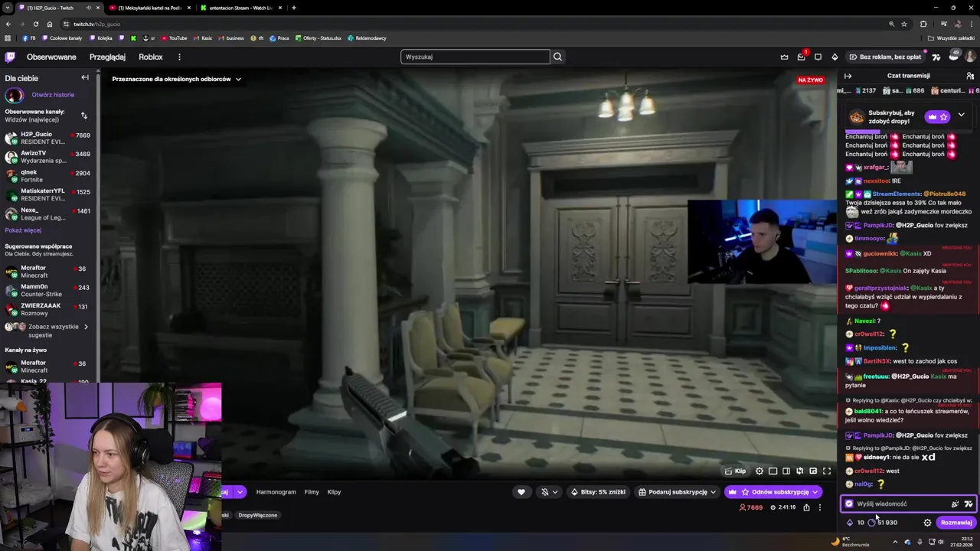Open the notification bell dropdown
Screen dimensions: 980x551
click(x=549, y=492)
